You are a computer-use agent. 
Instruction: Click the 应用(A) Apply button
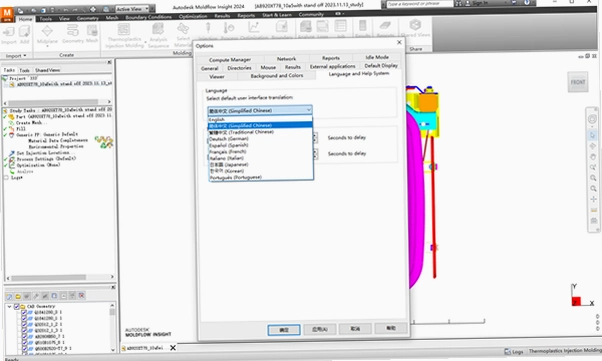click(319, 329)
